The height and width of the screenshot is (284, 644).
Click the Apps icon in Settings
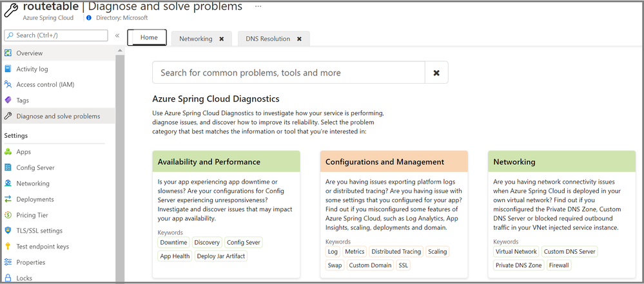[8, 152]
